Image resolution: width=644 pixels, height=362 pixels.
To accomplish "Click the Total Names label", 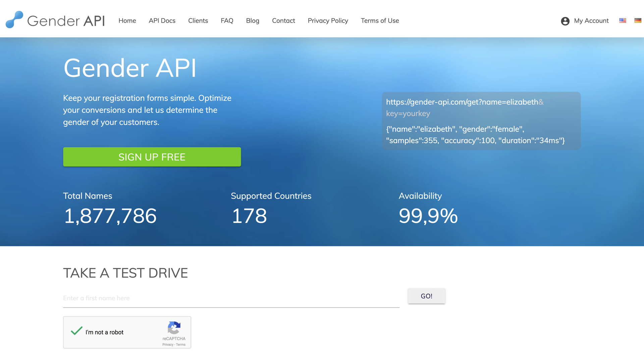I will [88, 196].
